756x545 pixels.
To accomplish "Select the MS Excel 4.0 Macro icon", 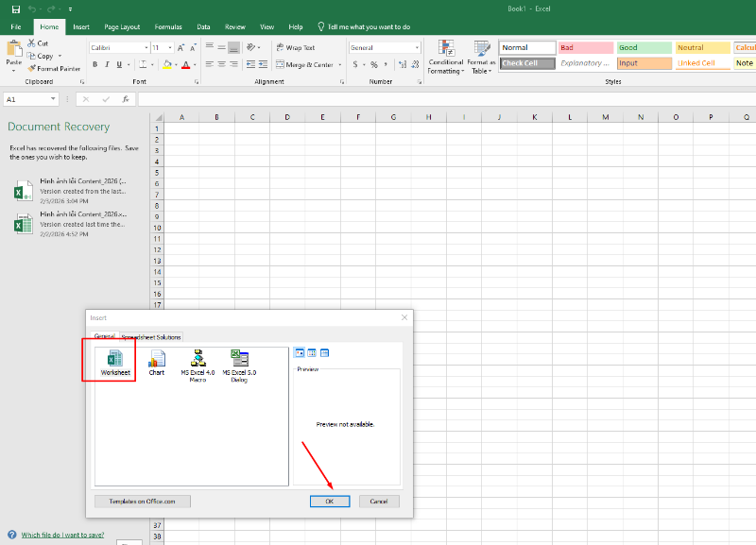I will [198, 359].
